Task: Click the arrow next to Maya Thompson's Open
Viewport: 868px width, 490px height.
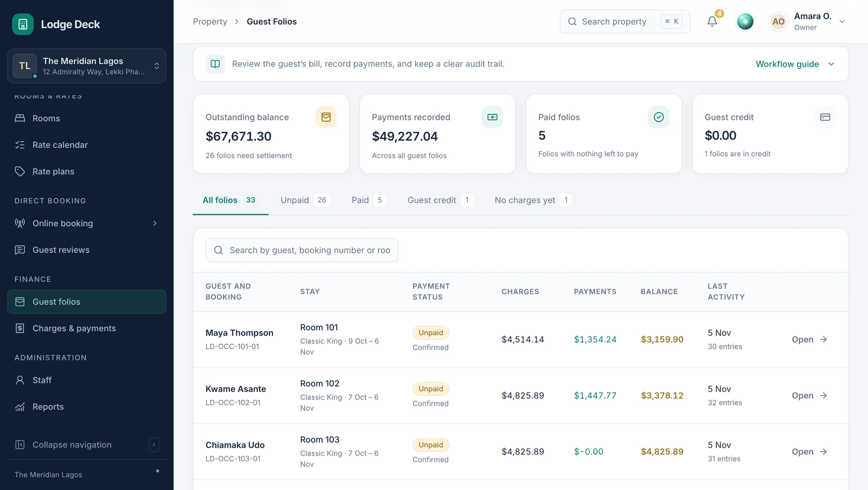Action: tap(824, 339)
